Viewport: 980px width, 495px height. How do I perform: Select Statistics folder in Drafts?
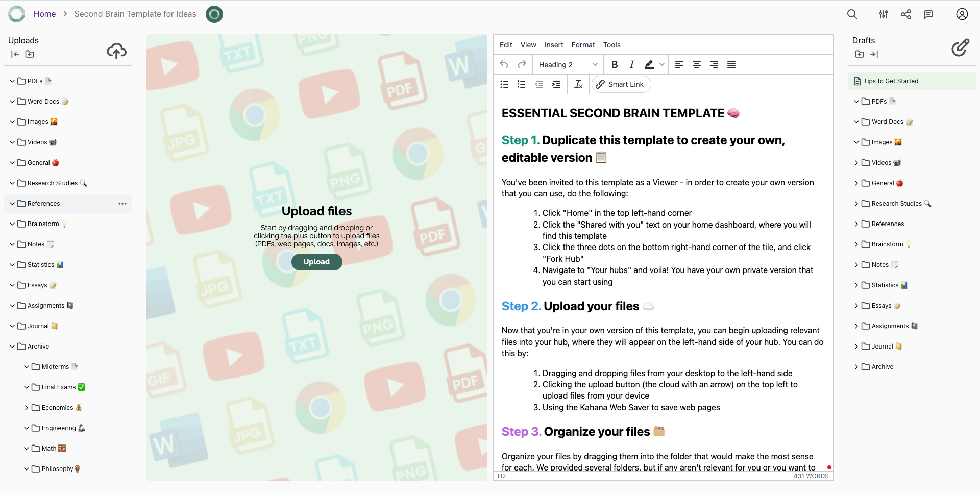click(912, 285)
